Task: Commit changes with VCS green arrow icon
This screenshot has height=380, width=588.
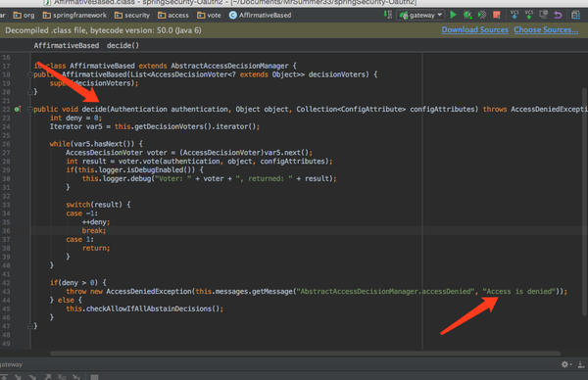Action: coord(529,15)
